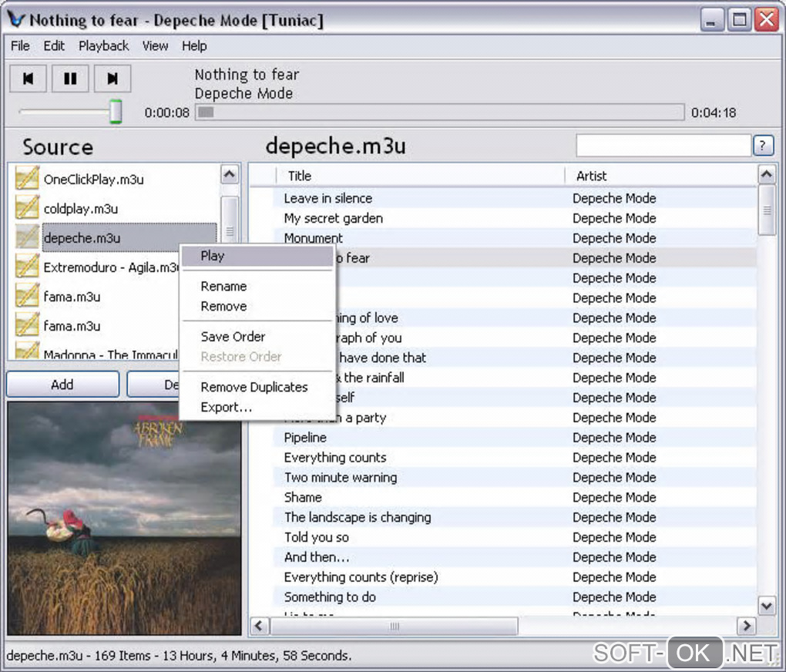Select the Madonna playlist entry
The image size is (786, 672).
click(x=111, y=354)
